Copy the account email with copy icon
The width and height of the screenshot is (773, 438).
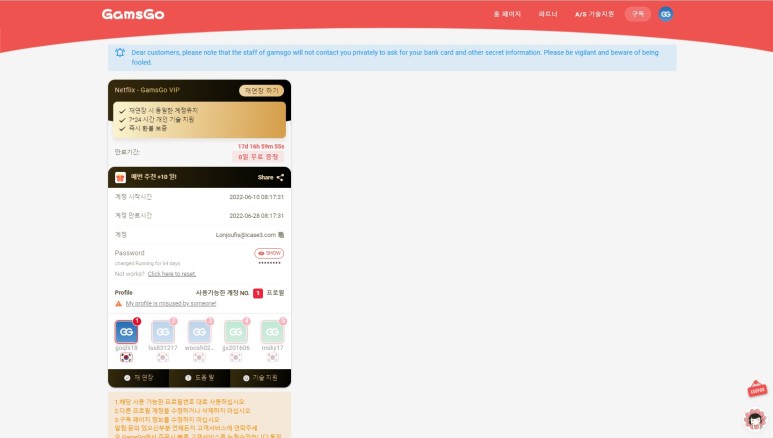[281, 235]
